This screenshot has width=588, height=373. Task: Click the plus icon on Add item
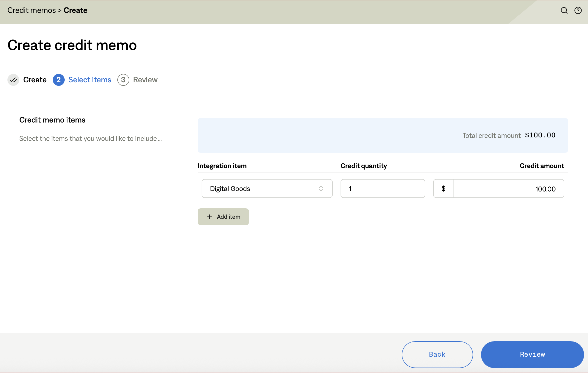pyautogui.click(x=210, y=217)
